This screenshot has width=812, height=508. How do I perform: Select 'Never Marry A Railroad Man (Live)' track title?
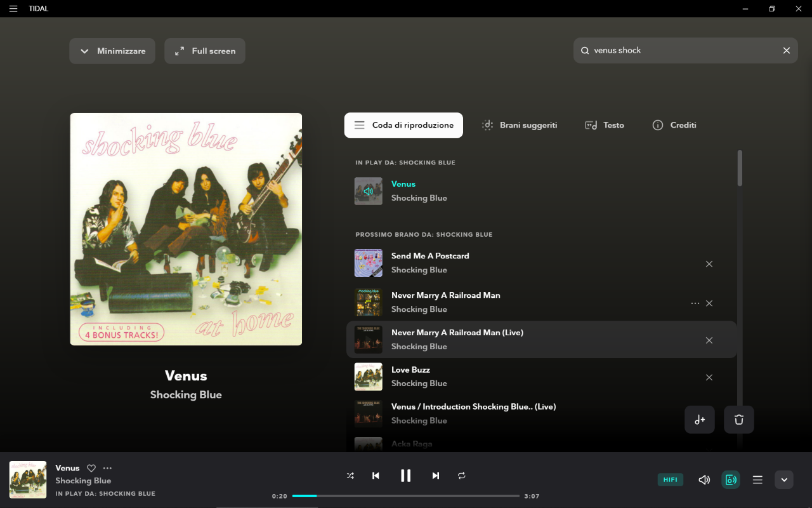tap(457, 333)
